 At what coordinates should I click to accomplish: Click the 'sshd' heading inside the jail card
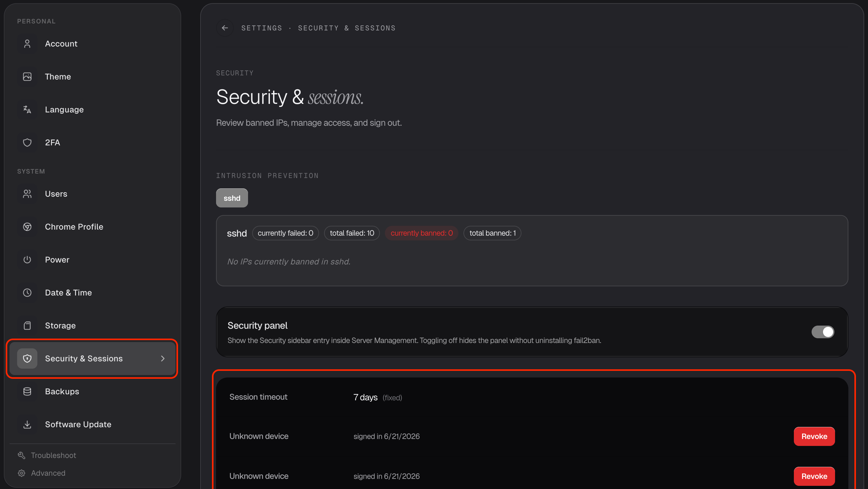click(237, 233)
